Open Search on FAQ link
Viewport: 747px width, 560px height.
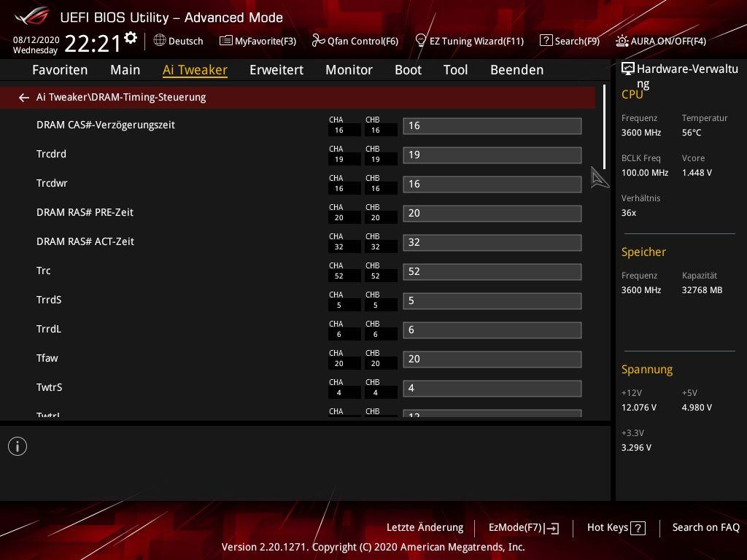(706, 528)
